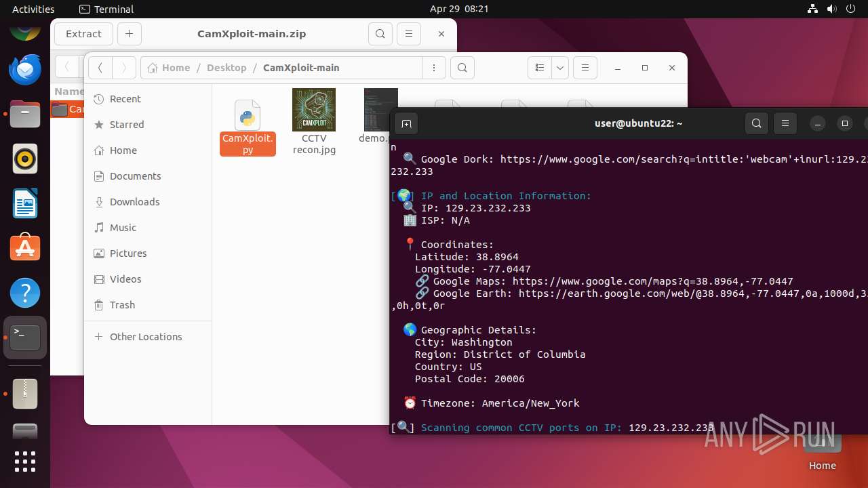Open Terminal app menu in top bar
This screenshot has width=868, height=488.
(106, 9)
